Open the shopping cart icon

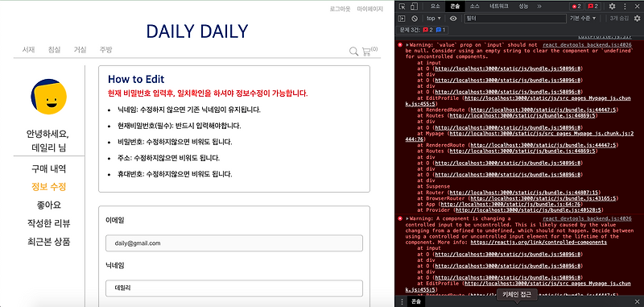click(366, 52)
